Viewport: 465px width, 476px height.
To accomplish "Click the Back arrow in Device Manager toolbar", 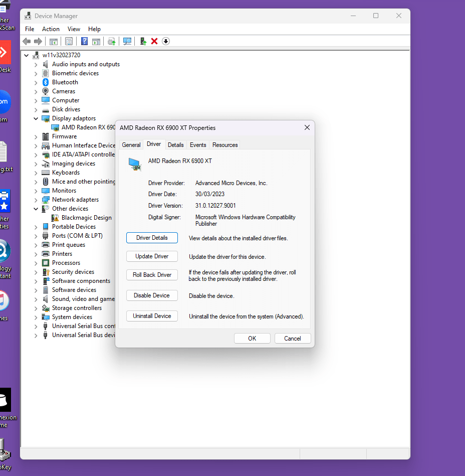I will click(x=27, y=41).
